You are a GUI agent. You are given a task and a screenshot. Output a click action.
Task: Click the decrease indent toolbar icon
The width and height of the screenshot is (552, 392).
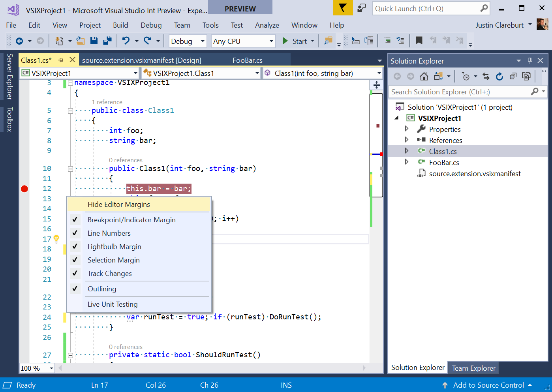[x=387, y=40]
